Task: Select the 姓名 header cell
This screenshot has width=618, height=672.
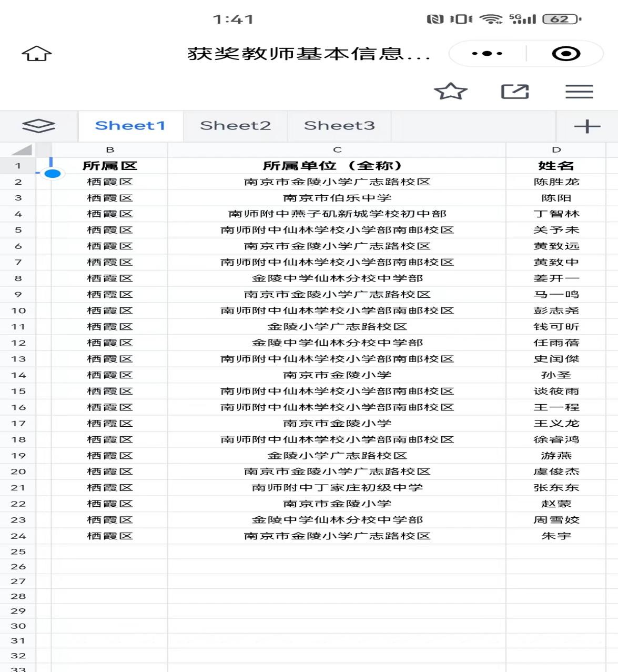Action: [556, 166]
